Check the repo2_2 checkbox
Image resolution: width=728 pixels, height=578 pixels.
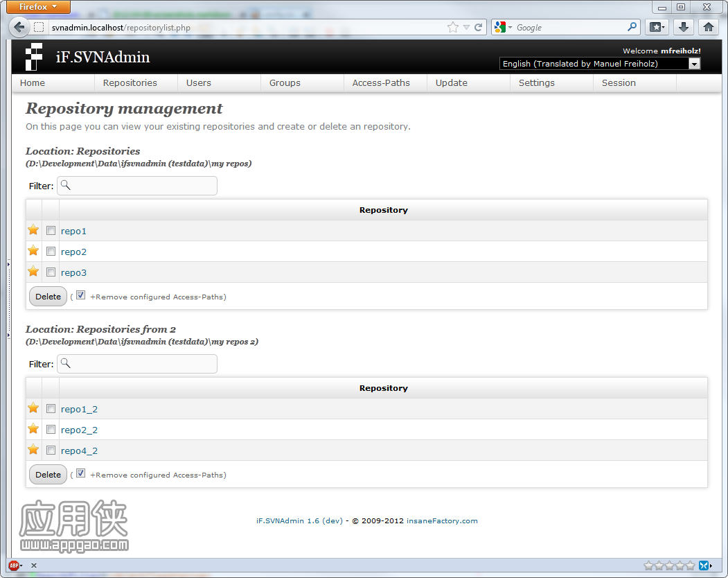pos(51,429)
